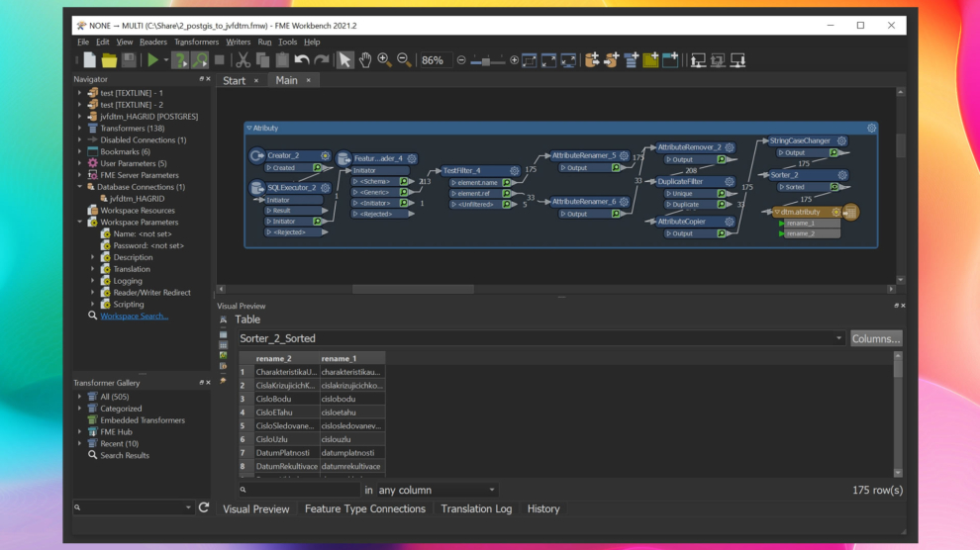Click the zoom to selected objects icon

coord(530,60)
